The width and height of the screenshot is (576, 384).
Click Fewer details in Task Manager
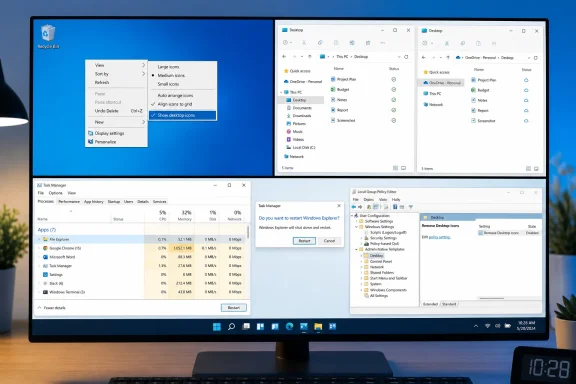[x=51, y=308]
